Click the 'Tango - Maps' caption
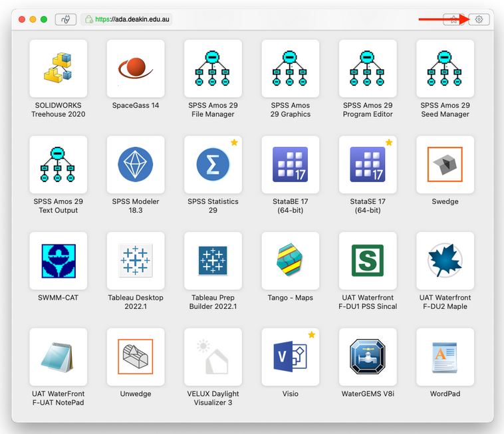This screenshot has height=434, width=504. click(291, 298)
